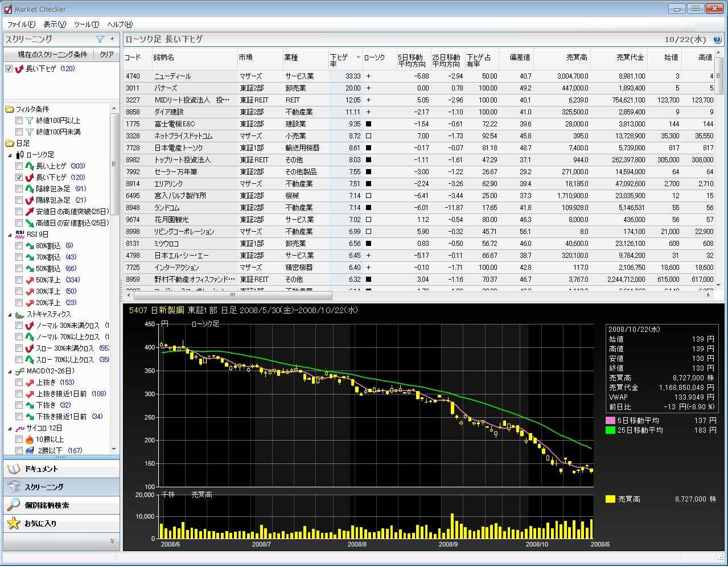Sort the table by the コード column header
Viewport: 728px width, 567px height.
click(x=137, y=57)
